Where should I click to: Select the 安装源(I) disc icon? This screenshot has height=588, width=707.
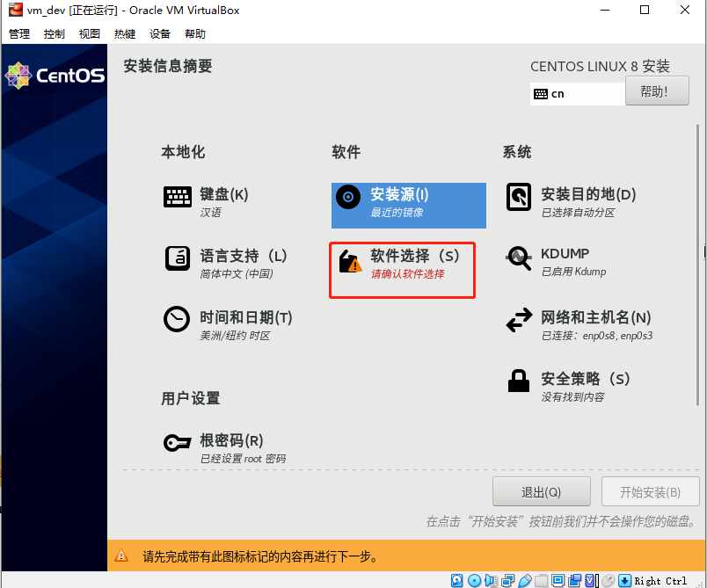348,197
